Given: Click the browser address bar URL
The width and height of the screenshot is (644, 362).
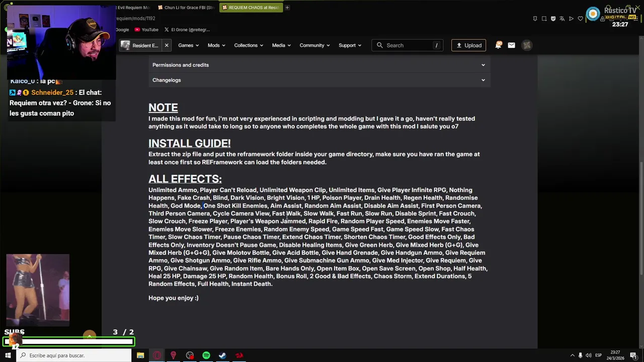Looking at the screenshot, I should point(136,19).
